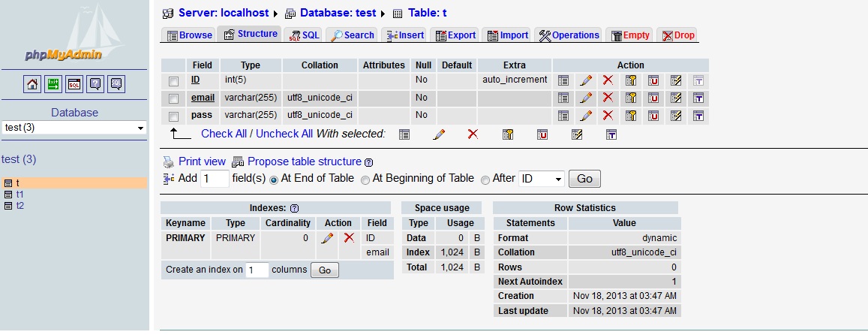The height and width of the screenshot is (335, 868).
Task: Click With selected pencil Change icon
Action: [x=439, y=134]
